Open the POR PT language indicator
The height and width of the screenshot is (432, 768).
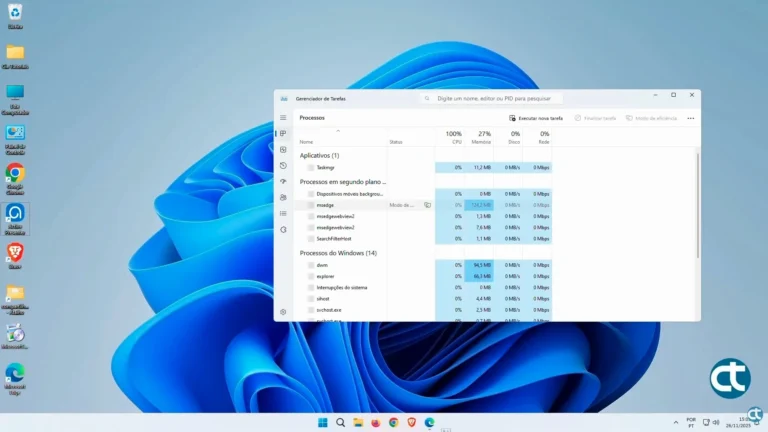pyautogui.click(x=691, y=423)
